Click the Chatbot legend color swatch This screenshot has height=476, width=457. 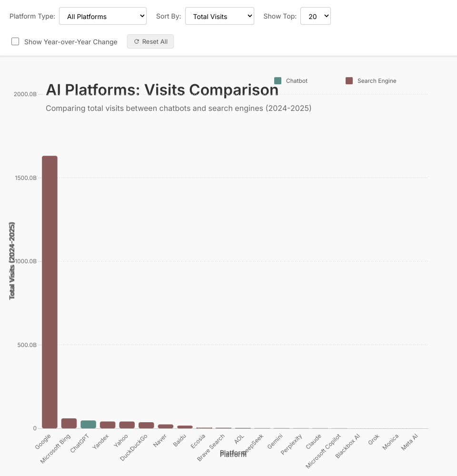click(278, 81)
